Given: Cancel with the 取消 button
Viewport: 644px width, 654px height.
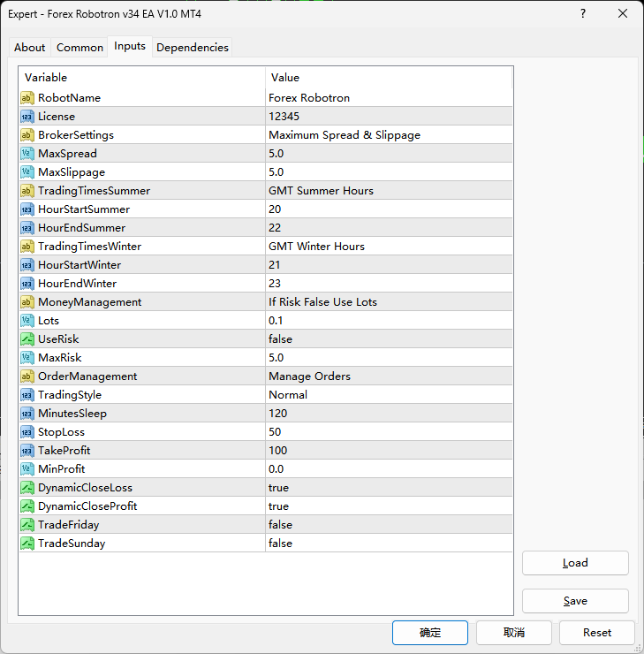Looking at the screenshot, I should point(514,633).
